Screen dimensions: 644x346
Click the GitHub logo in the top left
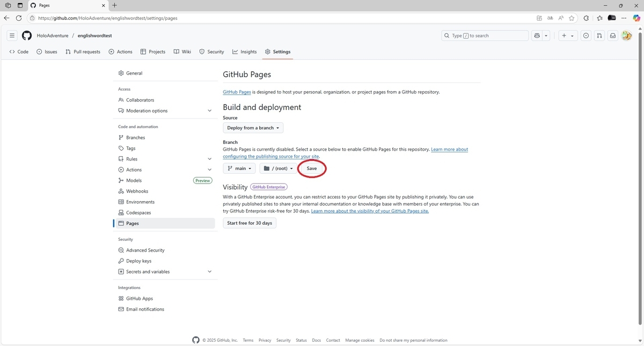[26, 35]
